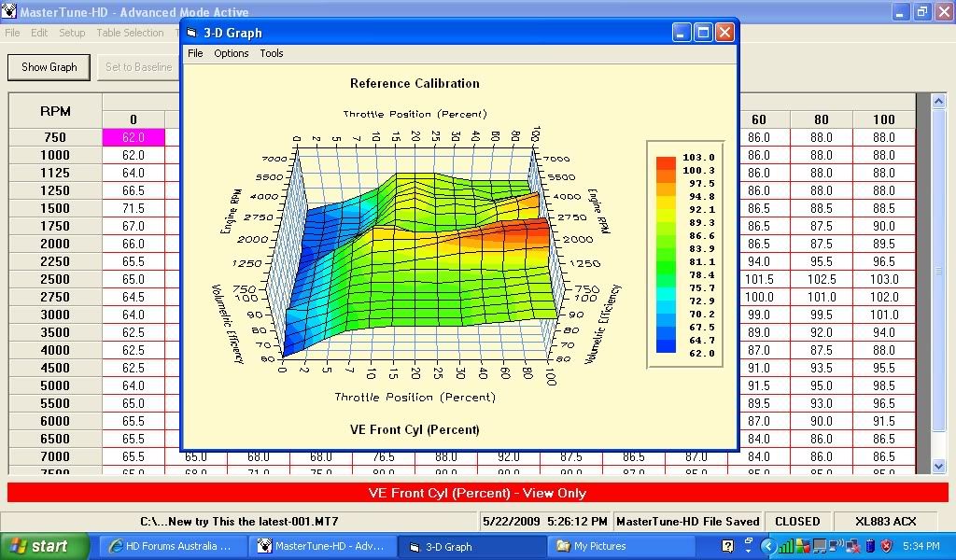Select the 1000 RPM row header
This screenshot has width=956, height=560.
click(55, 155)
